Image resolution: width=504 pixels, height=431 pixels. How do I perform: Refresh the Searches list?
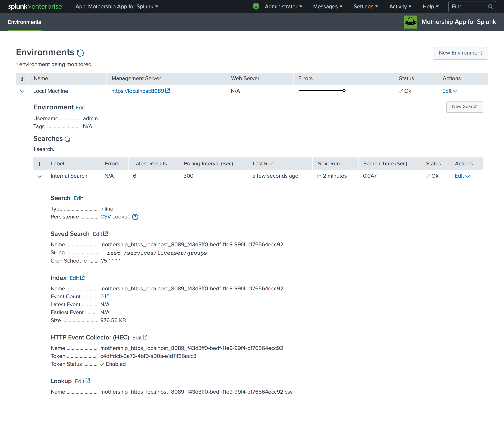click(67, 139)
